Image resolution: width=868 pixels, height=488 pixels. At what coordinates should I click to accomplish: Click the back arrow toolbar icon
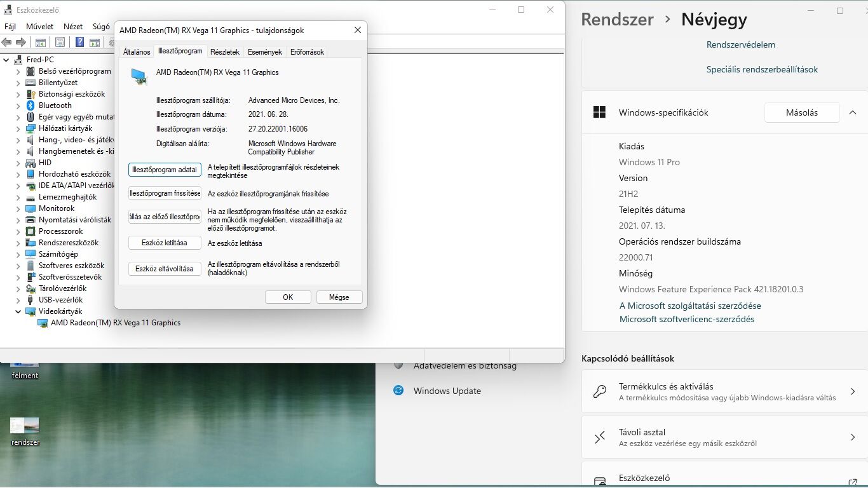[x=6, y=43]
